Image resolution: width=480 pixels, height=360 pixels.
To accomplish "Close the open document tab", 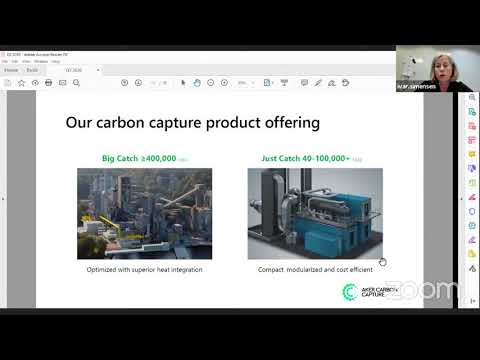I will pos(98,70).
